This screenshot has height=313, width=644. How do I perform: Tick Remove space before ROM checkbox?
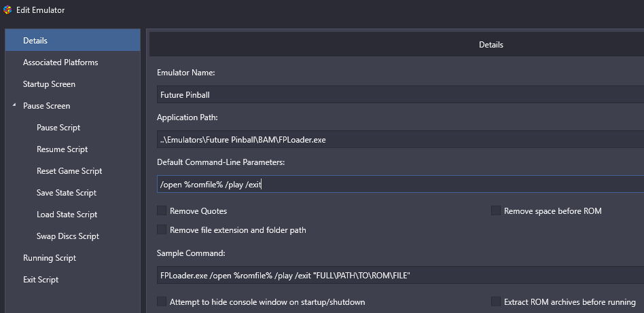pos(496,210)
